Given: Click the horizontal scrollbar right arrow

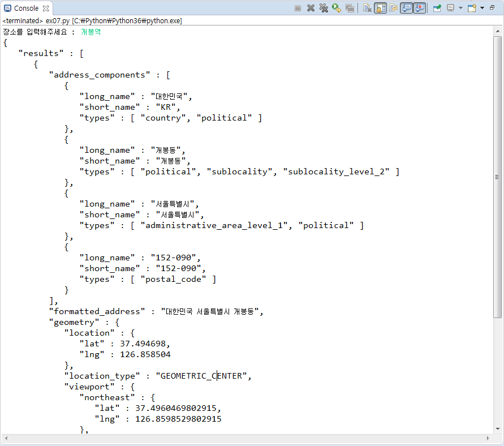Looking at the screenshot, I should pyautogui.click(x=488, y=438).
